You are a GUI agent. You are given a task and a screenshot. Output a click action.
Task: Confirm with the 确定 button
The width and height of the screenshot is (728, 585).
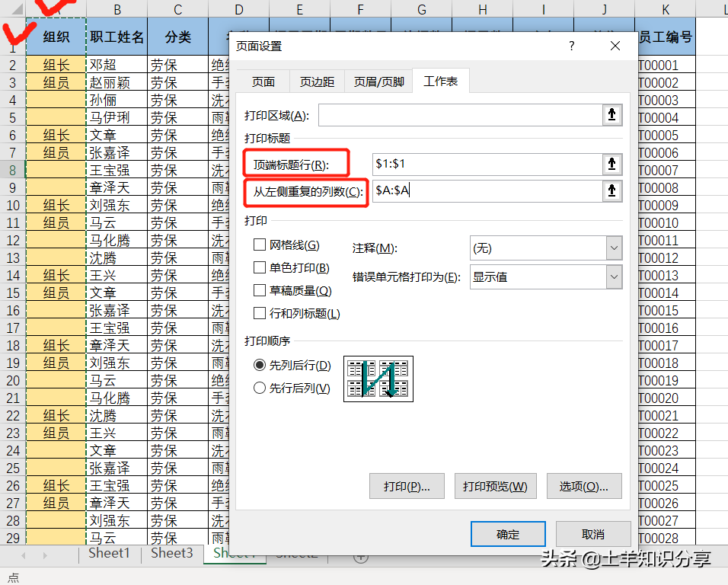[x=508, y=534]
